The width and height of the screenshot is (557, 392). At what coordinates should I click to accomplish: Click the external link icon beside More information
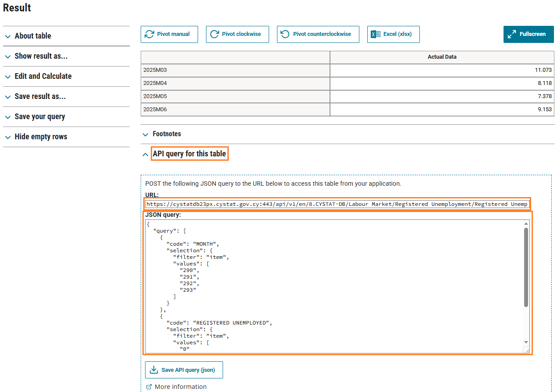tap(149, 387)
